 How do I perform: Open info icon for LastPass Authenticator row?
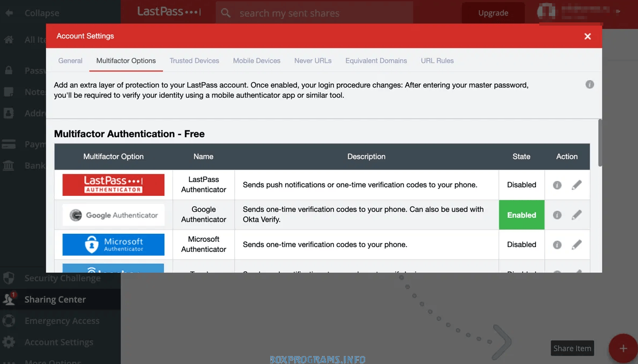point(557,185)
